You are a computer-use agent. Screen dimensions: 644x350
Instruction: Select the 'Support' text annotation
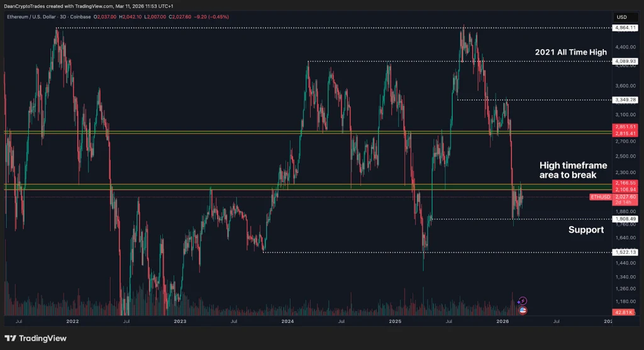(586, 230)
